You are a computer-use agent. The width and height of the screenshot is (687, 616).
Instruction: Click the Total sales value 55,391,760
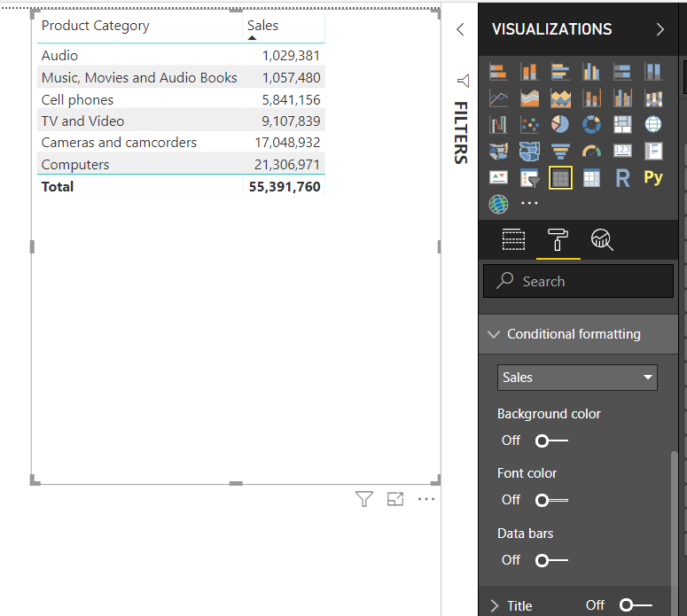(x=285, y=187)
